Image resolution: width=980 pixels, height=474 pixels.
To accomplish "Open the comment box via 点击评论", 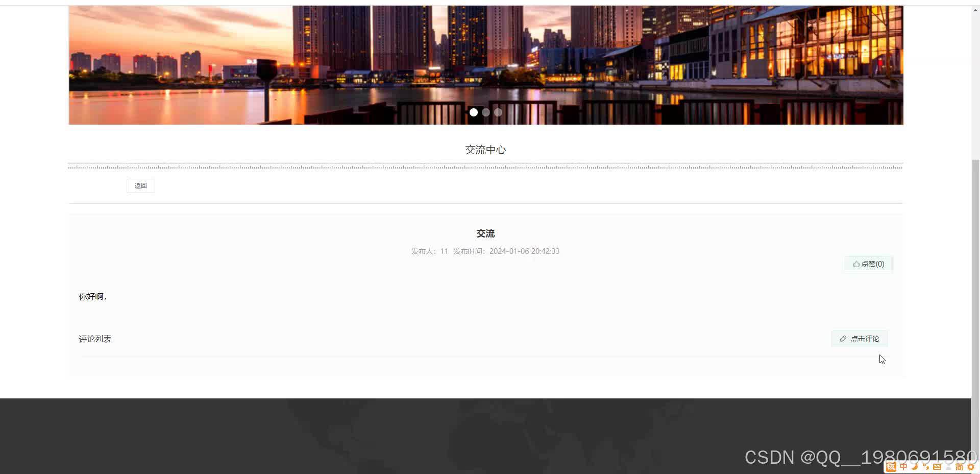I will (859, 338).
